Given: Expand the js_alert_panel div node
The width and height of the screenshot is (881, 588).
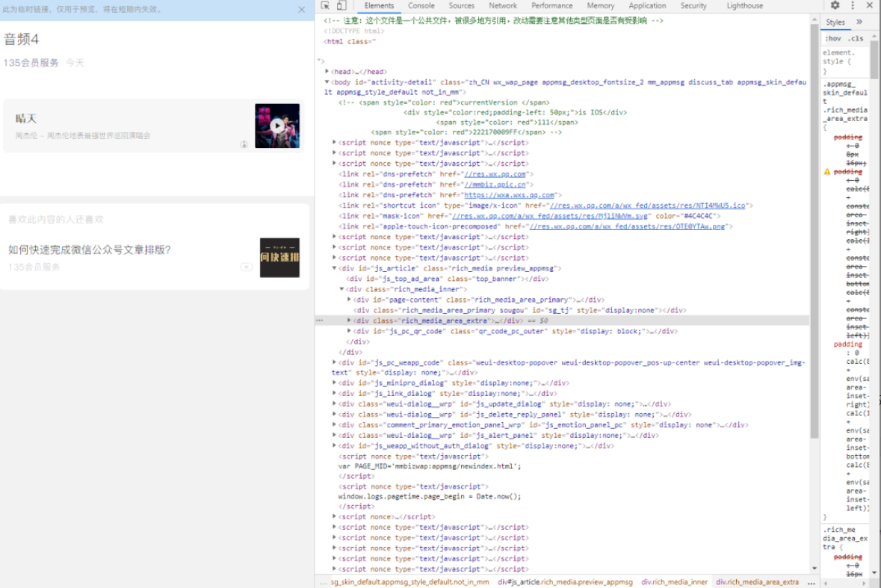Looking at the screenshot, I should tap(334, 436).
